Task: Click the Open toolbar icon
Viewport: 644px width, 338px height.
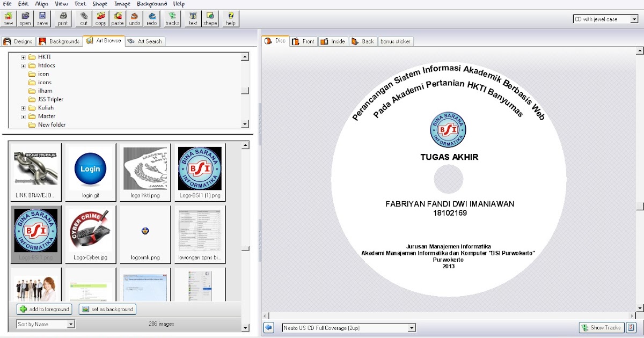Action: coord(25,19)
